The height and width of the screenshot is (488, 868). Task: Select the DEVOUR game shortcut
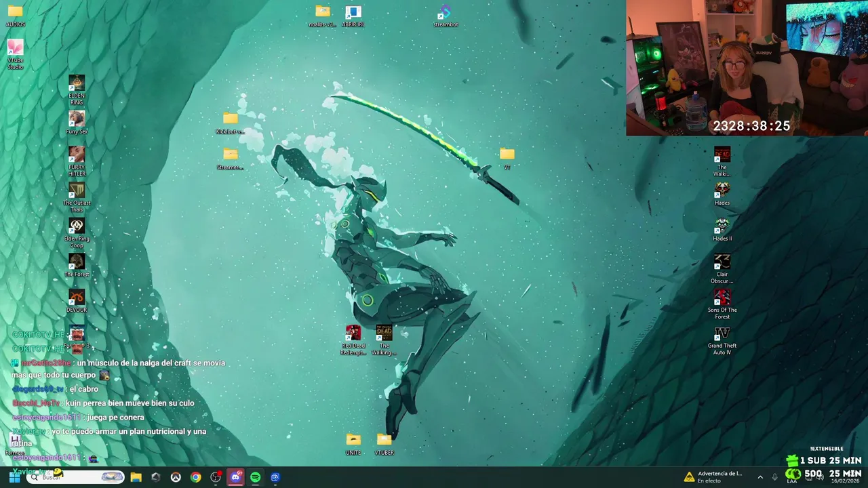77,302
